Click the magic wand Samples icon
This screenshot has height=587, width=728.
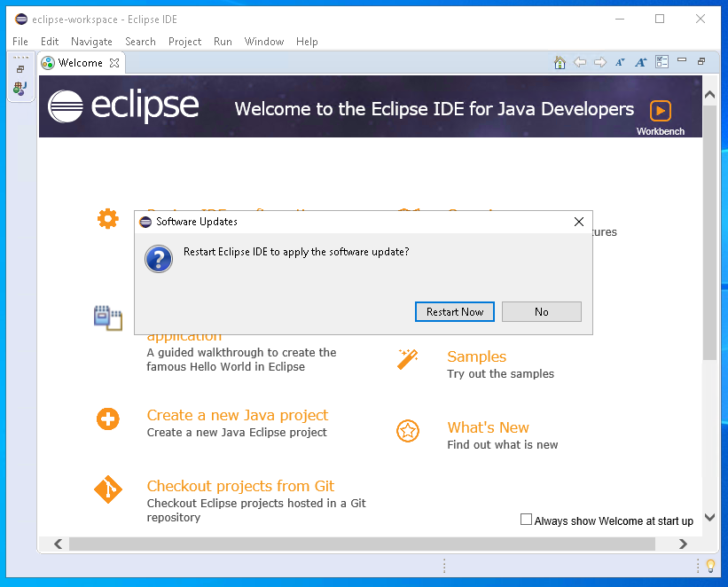point(408,359)
